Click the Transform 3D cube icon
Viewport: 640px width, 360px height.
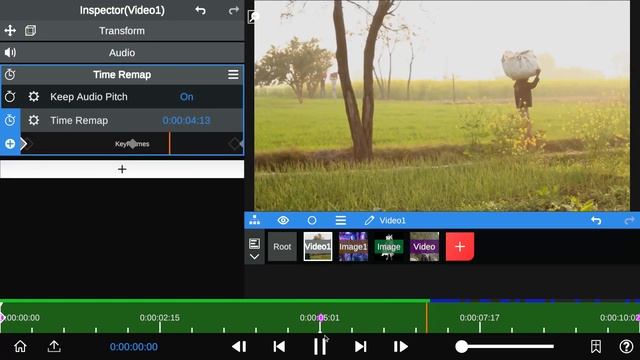click(x=30, y=31)
